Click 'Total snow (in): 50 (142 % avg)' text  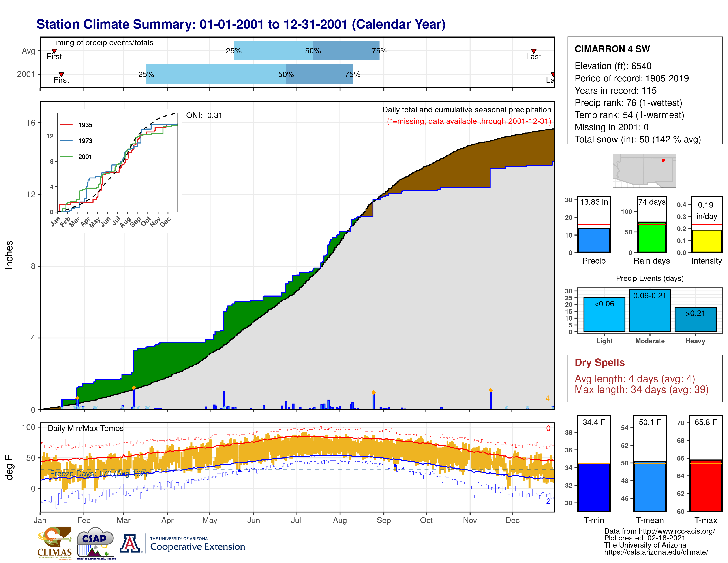pyautogui.click(x=638, y=139)
